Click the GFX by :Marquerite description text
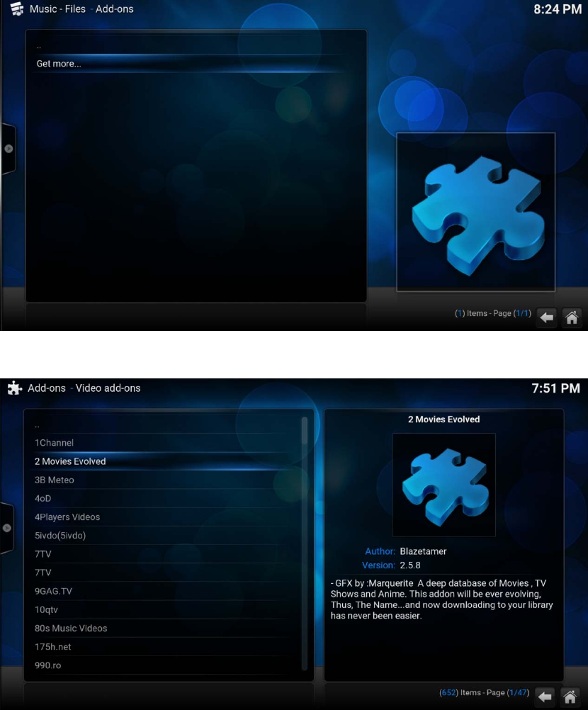The image size is (588, 710). 442,599
